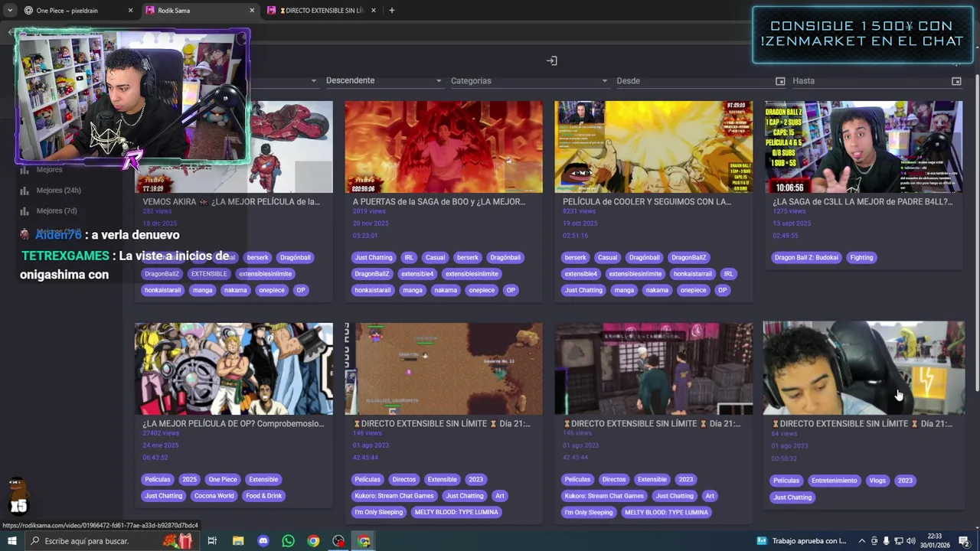The height and width of the screenshot is (551, 980).
Task: Open the One Piece crew artwork thumbnail
Action: [234, 369]
